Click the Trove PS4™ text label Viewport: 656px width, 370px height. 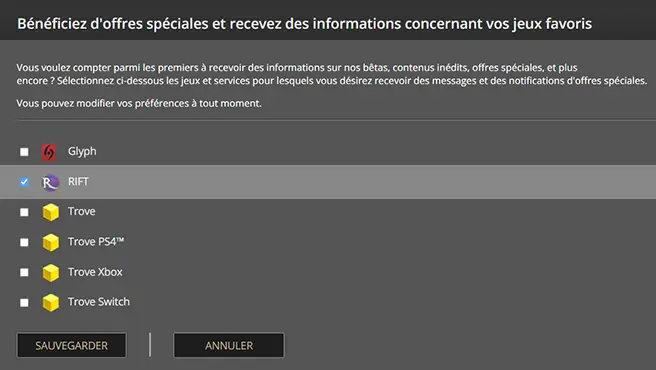[x=96, y=242]
